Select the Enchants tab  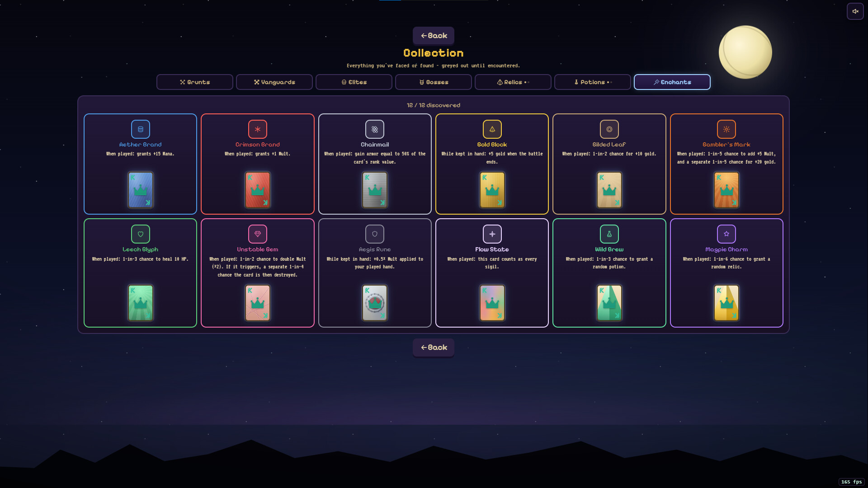pos(672,82)
